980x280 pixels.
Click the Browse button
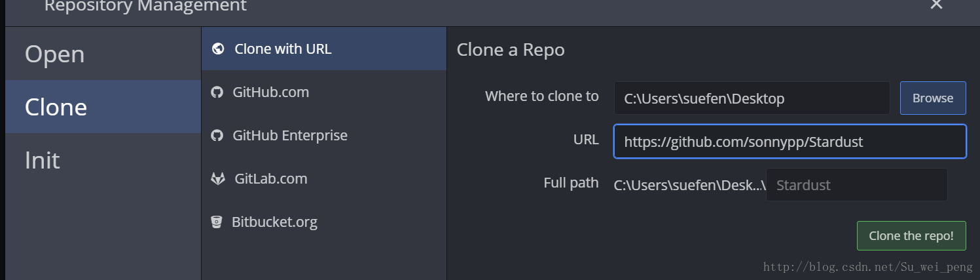click(x=933, y=98)
